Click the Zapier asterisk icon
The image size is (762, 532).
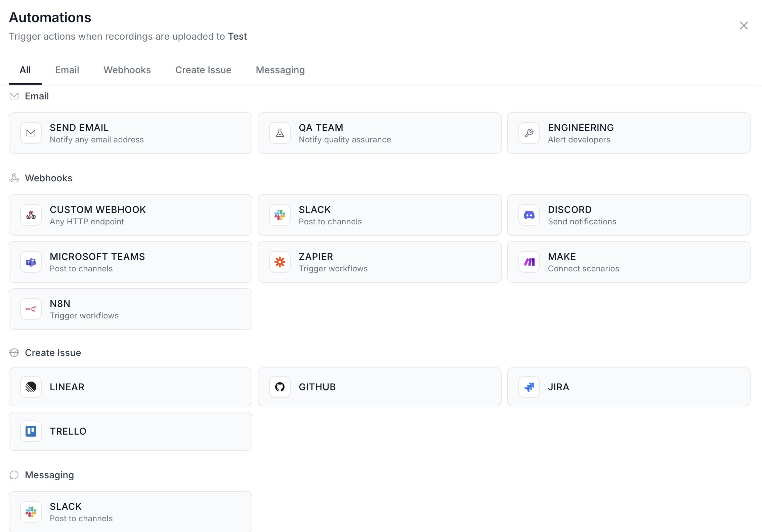[280, 262]
